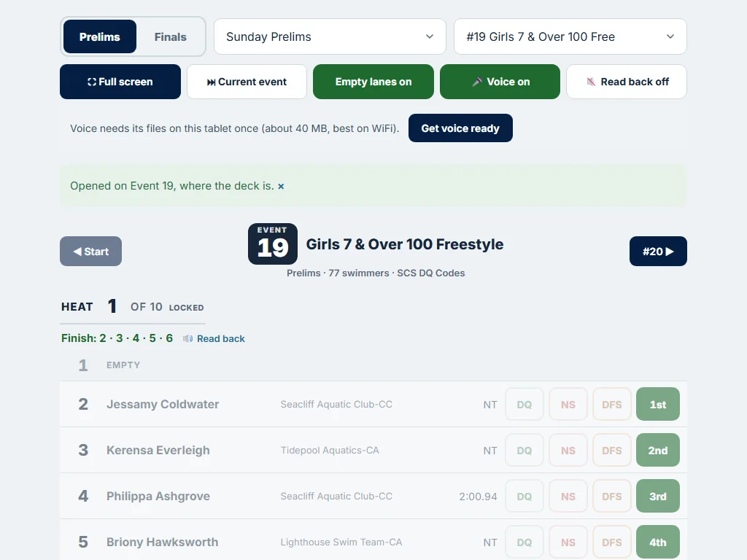
Task: Switch to the Prelims tab
Action: 99,36
